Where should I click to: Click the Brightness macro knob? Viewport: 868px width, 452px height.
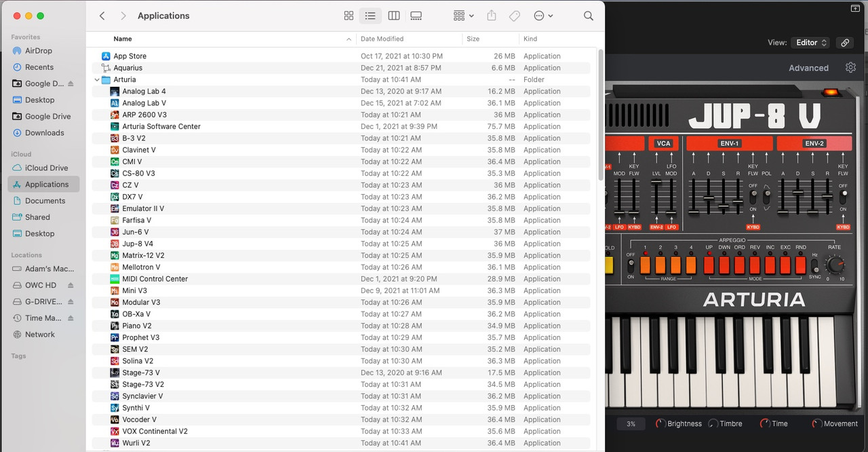660,423
